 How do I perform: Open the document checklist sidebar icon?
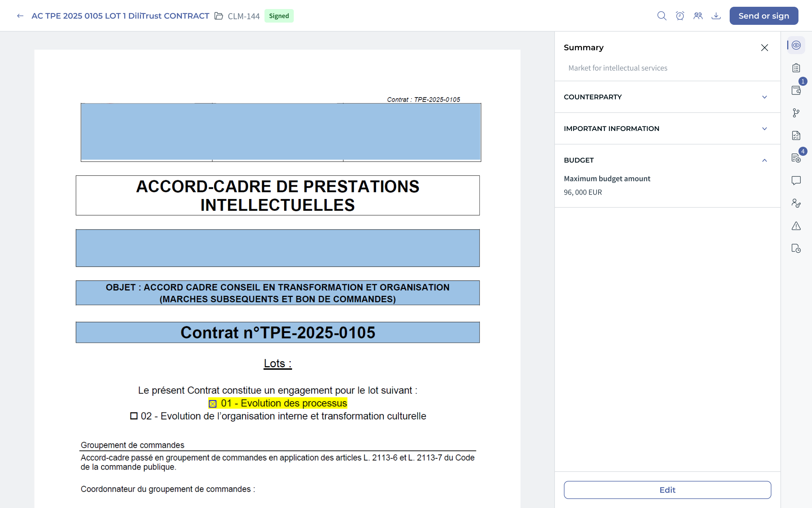tap(796, 135)
